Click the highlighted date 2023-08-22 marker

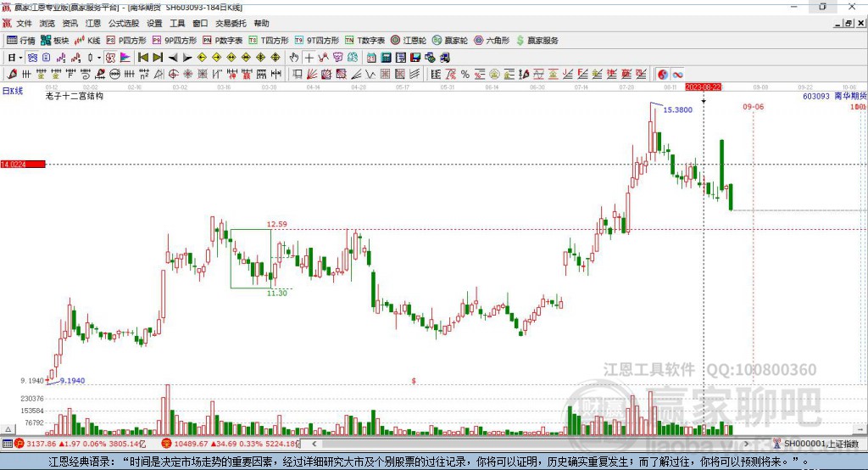[x=703, y=87]
